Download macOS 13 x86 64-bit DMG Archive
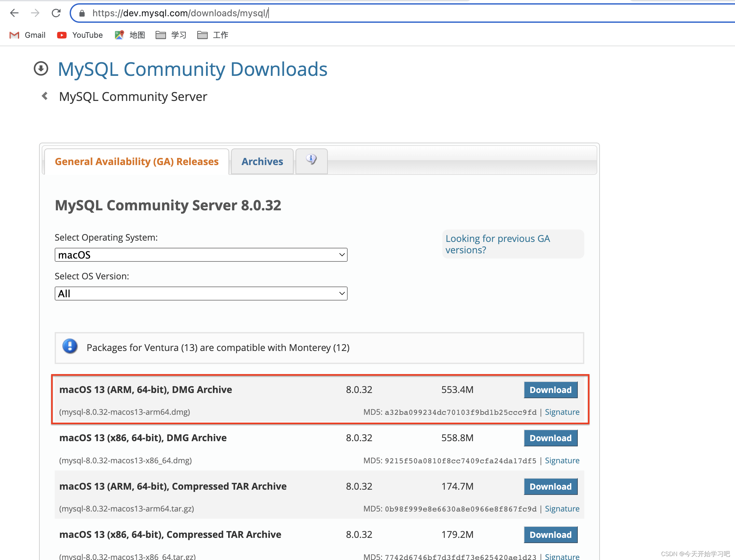 point(550,438)
